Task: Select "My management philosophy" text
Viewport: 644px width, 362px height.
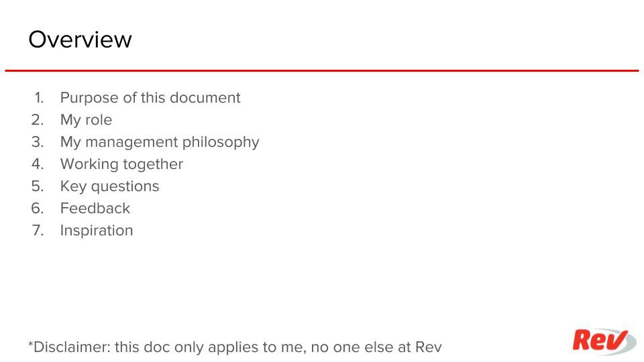Action: click(160, 142)
